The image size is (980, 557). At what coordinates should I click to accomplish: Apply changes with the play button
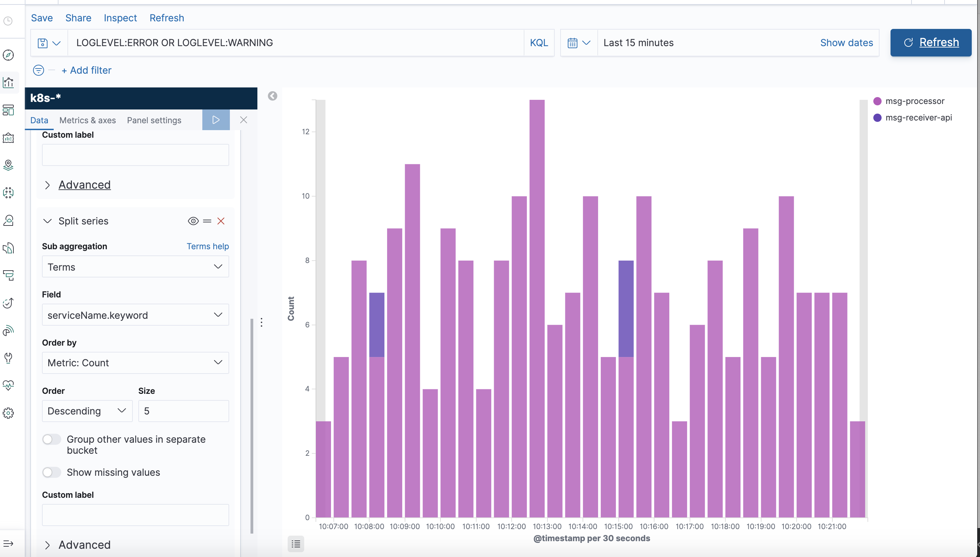[216, 120]
